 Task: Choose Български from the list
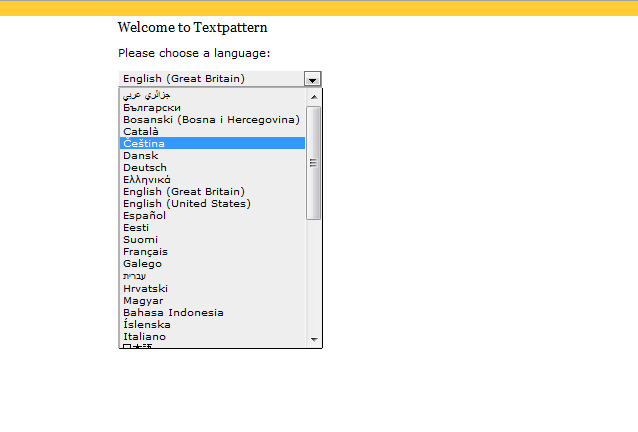click(213, 107)
